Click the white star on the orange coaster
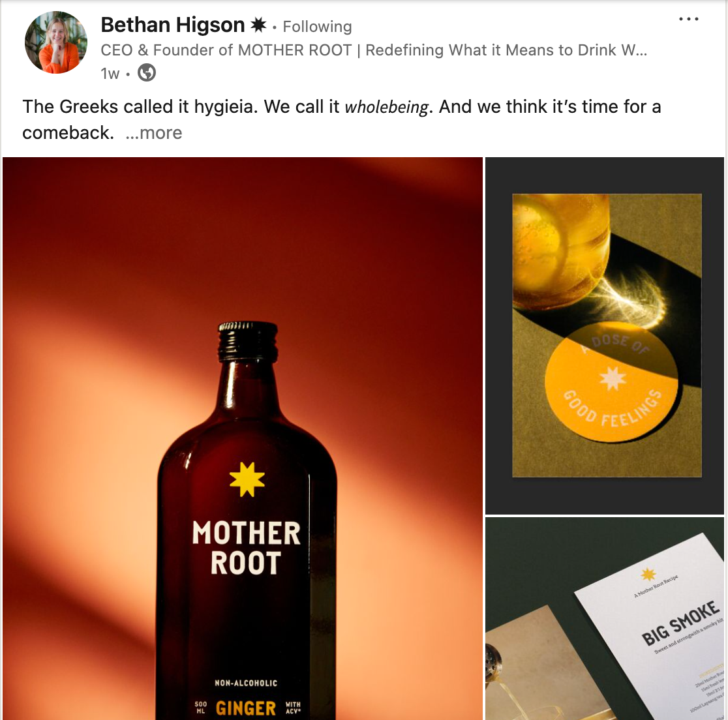Image resolution: width=728 pixels, height=720 pixels. (x=613, y=378)
